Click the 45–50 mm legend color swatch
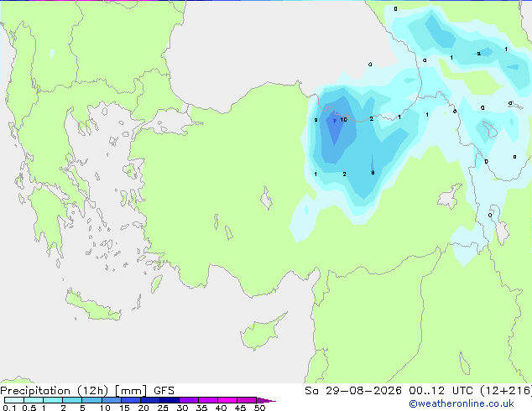Image resolution: width=532 pixels, height=411 pixels. click(x=247, y=400)
